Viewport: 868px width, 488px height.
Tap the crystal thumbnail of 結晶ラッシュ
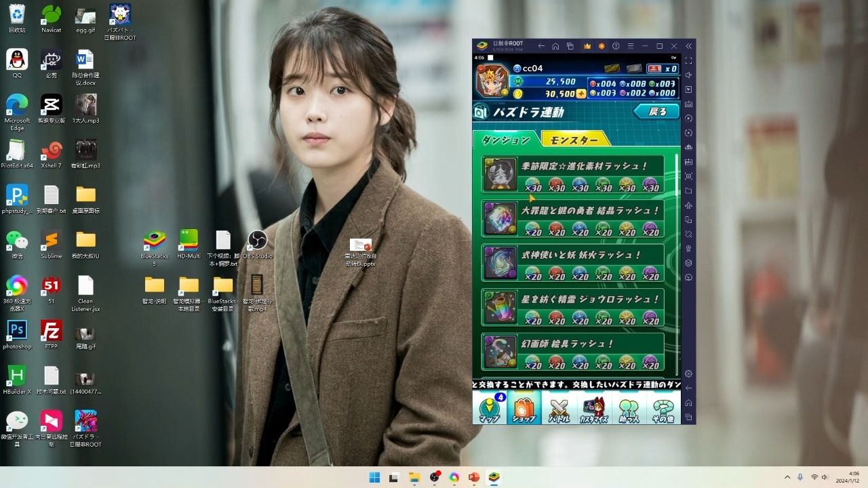pos(500,219)
